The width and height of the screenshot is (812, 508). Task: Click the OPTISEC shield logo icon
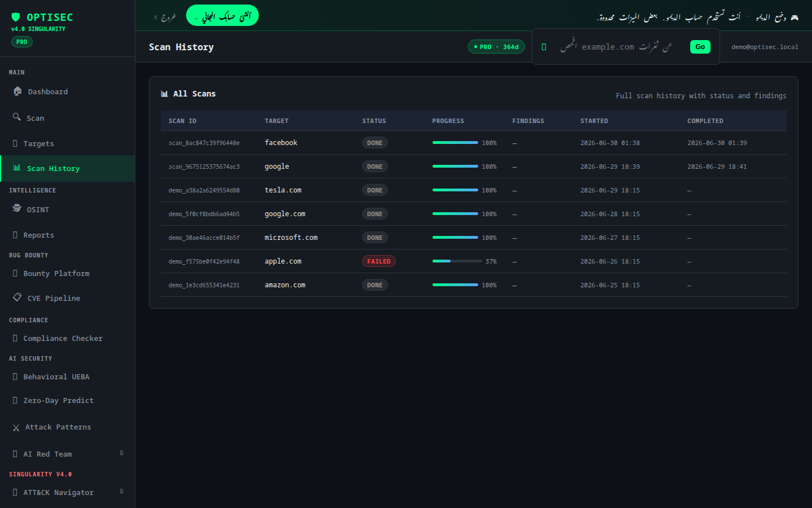coord(16,17)
